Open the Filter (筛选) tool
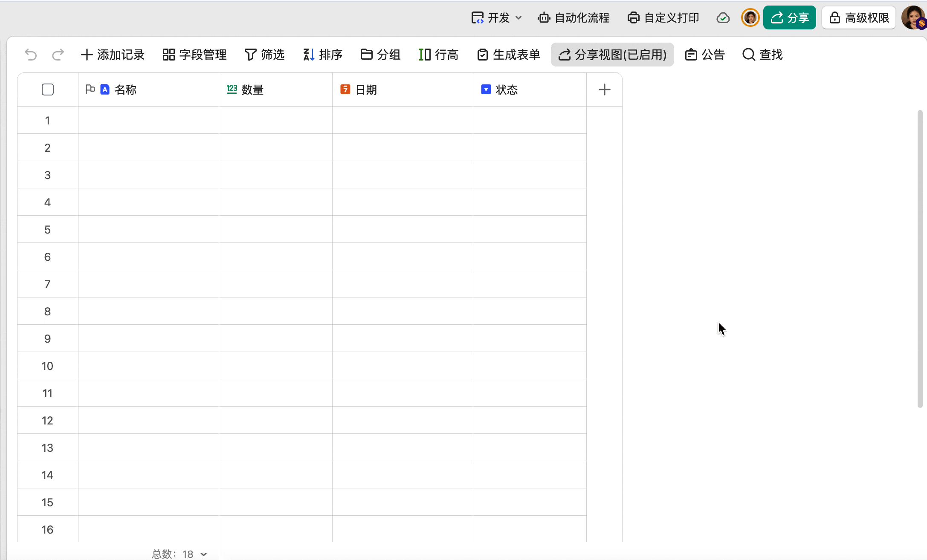Image resolution: width=927 pixels, height=560 pixels. pyautogui.click(x=264, y=55)
